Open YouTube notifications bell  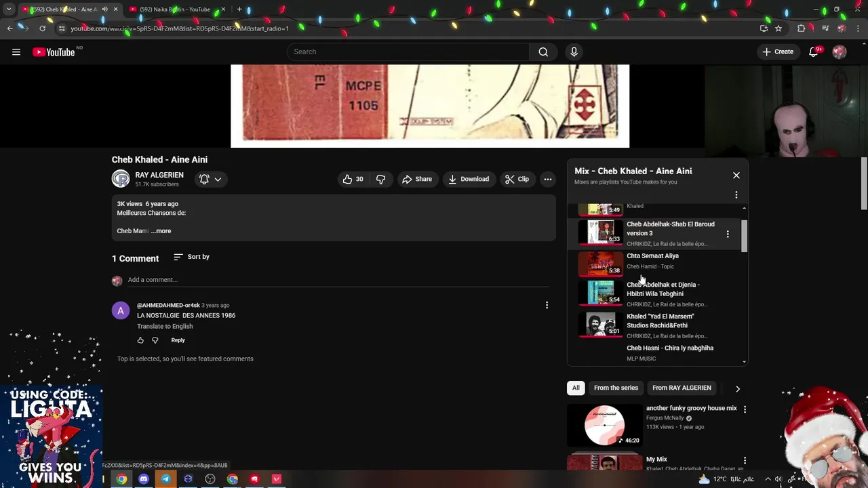tap(813, 52)
